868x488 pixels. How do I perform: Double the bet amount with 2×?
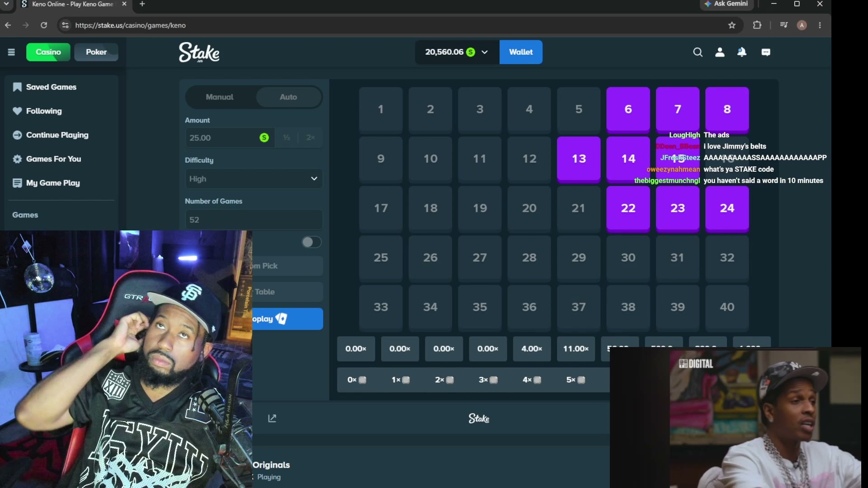311,138
